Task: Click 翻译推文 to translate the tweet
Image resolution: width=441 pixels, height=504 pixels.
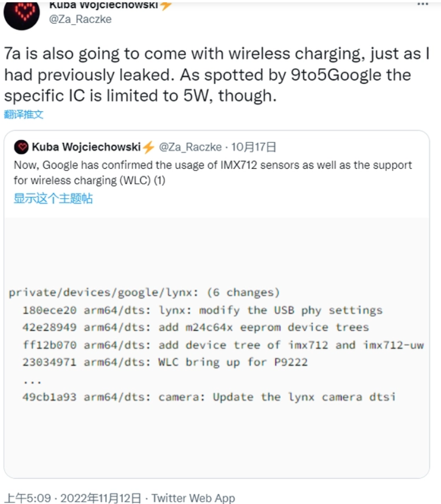Action: tap(24, 114)
